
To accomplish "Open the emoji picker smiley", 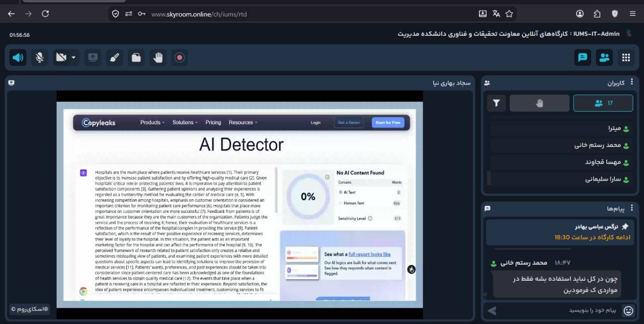I will pos(628,310).
